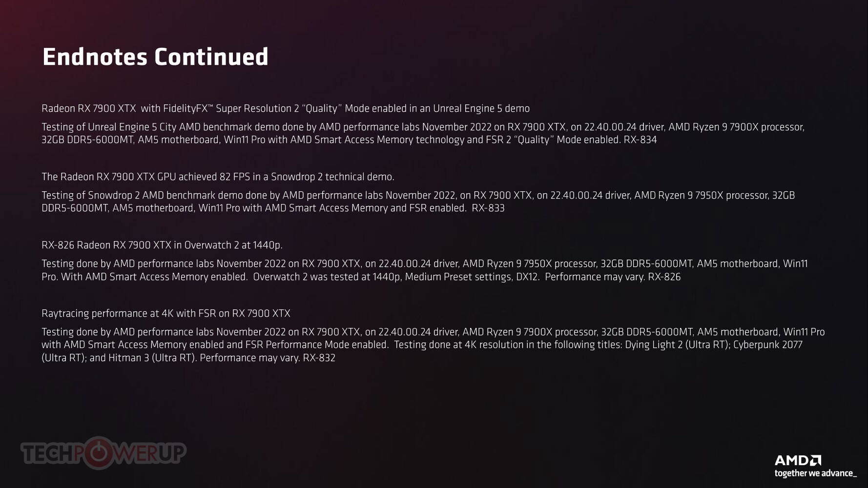Screen dimensions: 868x488
Task: Click the Overwatch 2 at 1440p heading
Action: coord(162,245)
